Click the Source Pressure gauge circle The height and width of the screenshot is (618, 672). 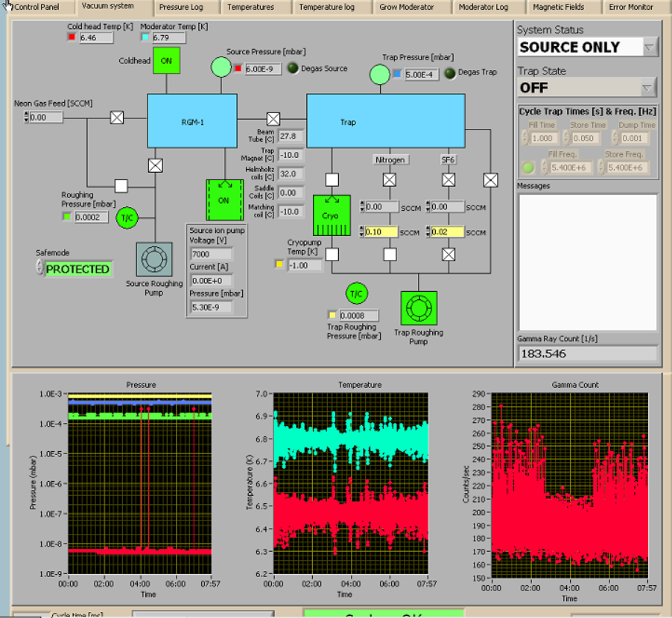coord(221,68)
